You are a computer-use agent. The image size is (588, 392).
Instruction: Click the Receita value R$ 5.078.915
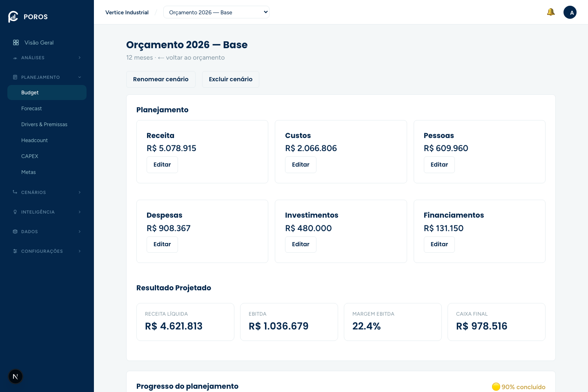171,148
